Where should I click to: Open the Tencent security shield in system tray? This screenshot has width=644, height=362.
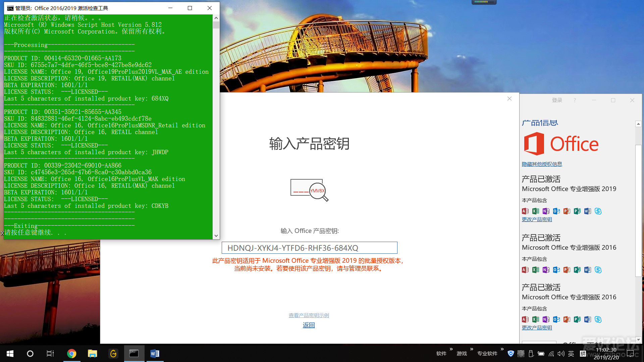tap(511, 354)
